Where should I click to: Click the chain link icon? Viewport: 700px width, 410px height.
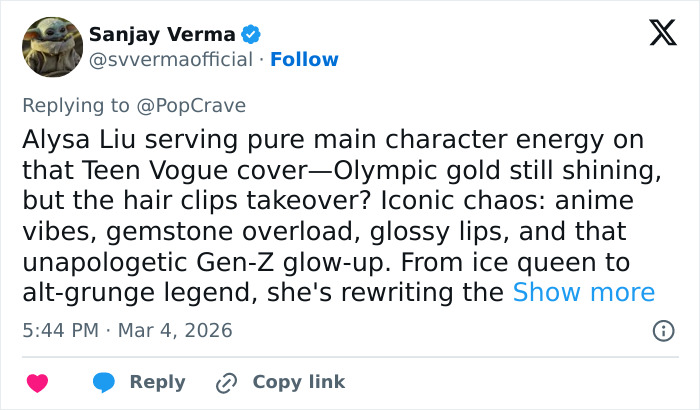226,382
